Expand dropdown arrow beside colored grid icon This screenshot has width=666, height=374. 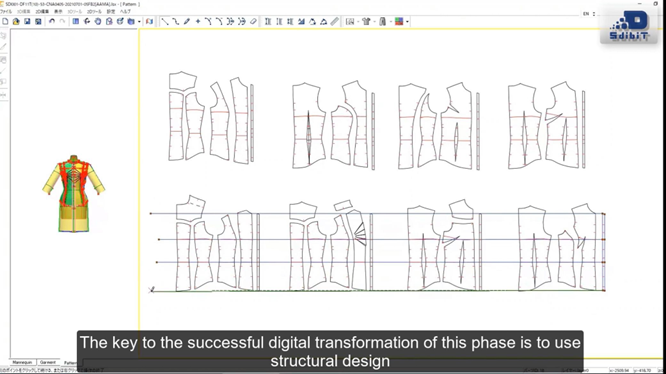click(407, 22)
